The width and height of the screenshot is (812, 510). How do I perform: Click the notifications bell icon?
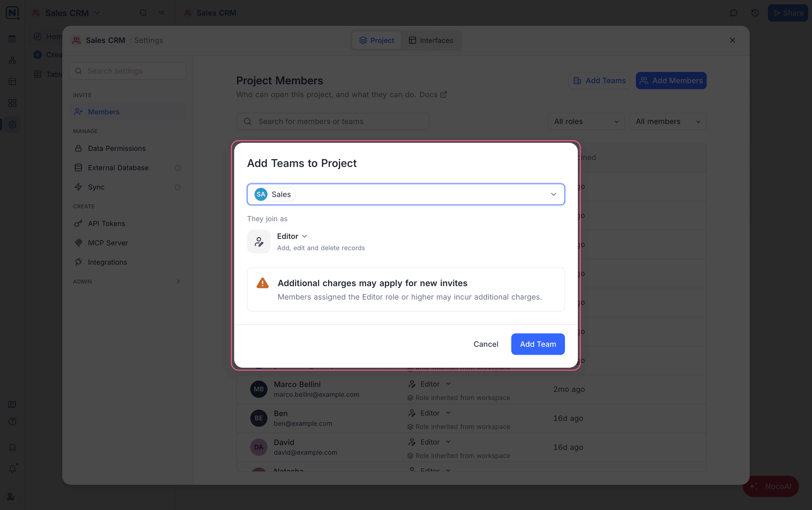(12, 469)
